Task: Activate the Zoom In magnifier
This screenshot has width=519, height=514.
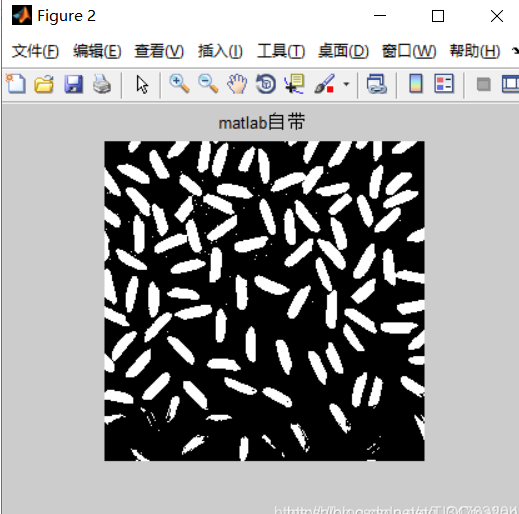Action: pos(179,84)
